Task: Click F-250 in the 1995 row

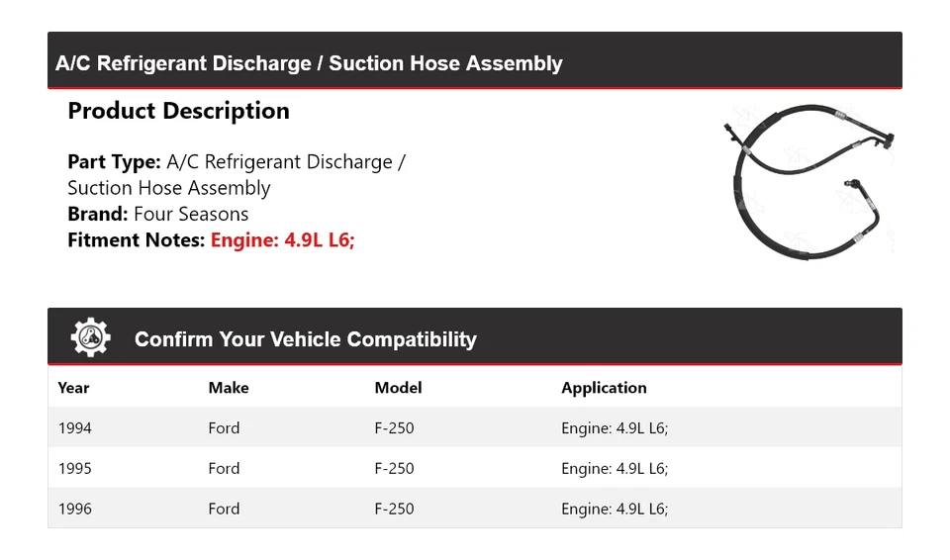Action: click(394, 469)
